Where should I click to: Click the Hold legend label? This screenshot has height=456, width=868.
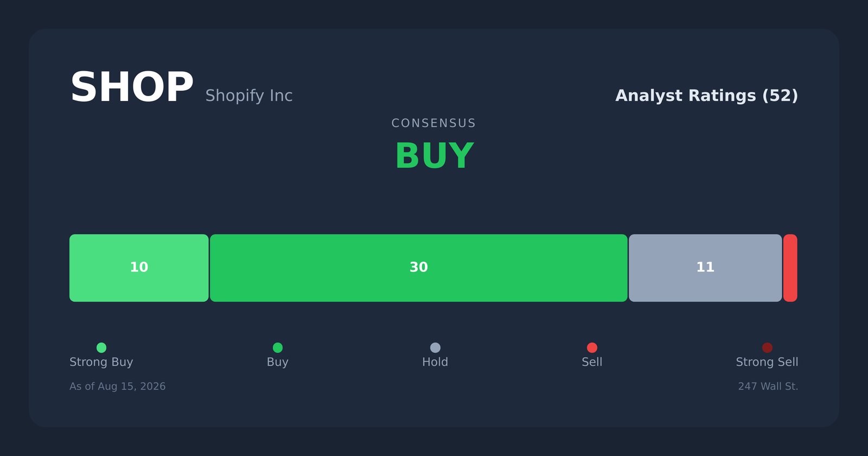click(435, 362)
